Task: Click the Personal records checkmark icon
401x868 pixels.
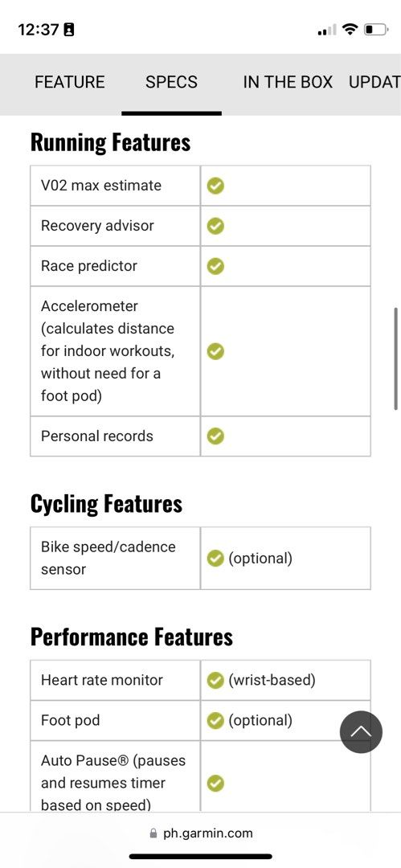Action: (x=215, y=436)
